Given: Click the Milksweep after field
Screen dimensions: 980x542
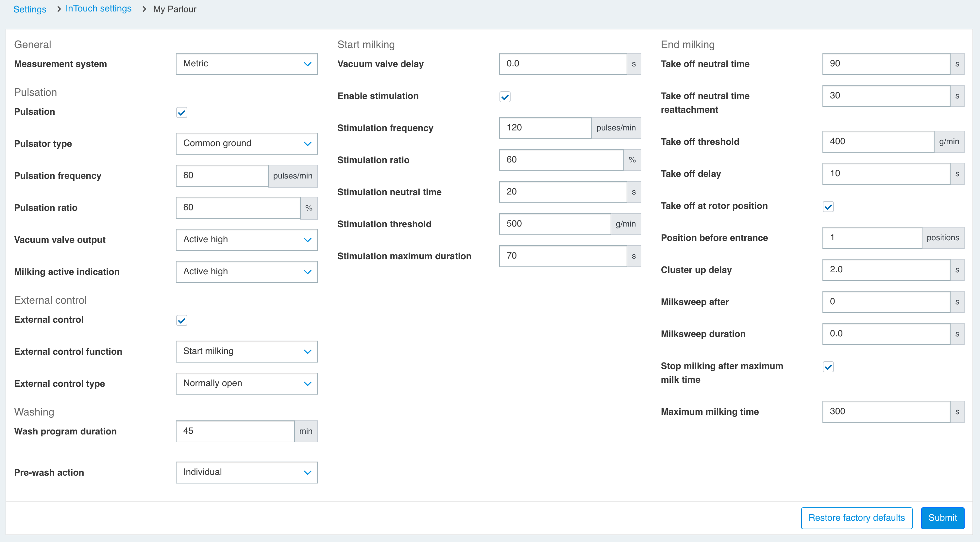Looking at the screenshot, I should point(887,302).
